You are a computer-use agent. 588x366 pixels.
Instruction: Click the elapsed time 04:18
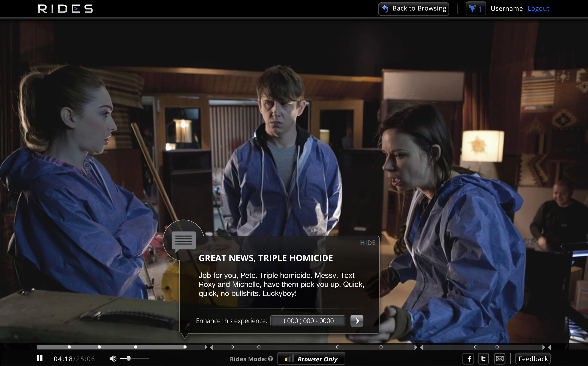(x=63, y=359)
